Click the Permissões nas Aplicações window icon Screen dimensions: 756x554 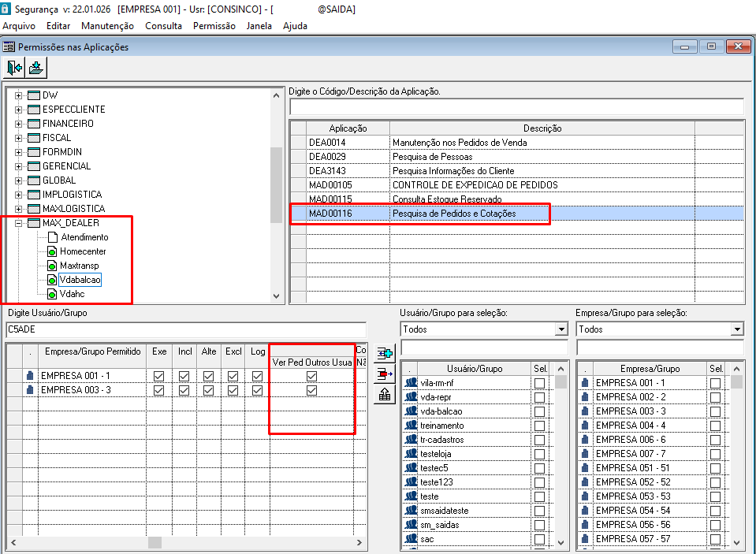coord(9,46)
